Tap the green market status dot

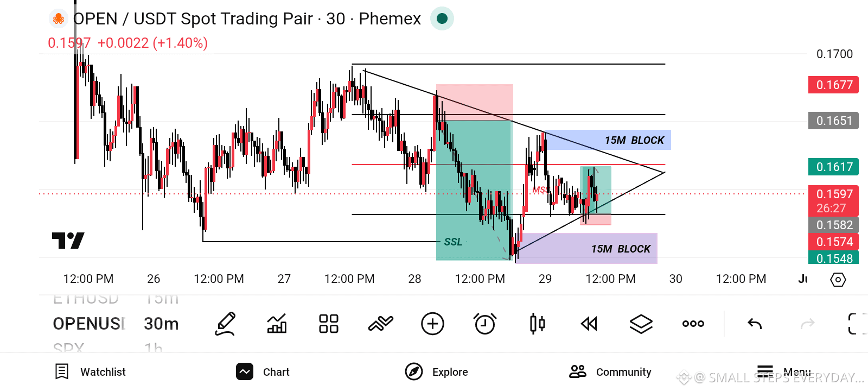442,18
